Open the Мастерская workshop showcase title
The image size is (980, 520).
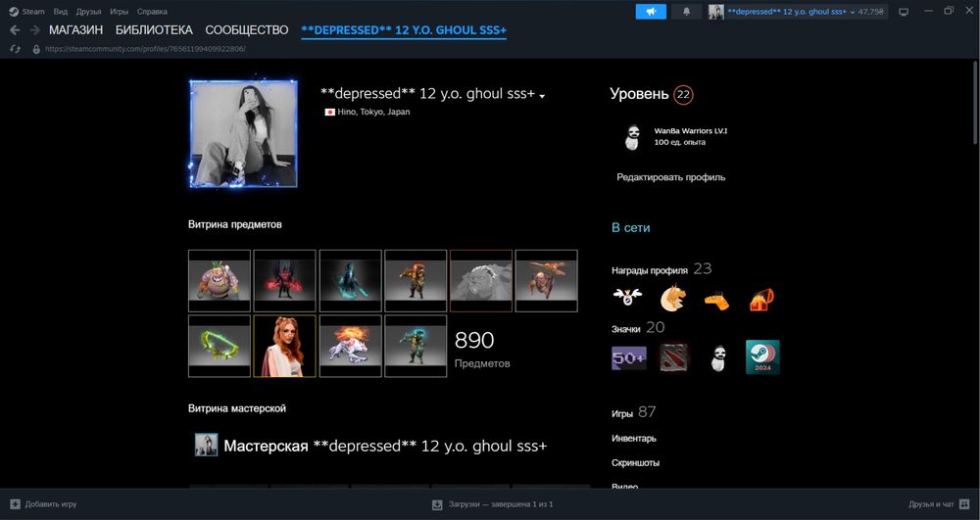pyautogui.click(x=385, y=446)
